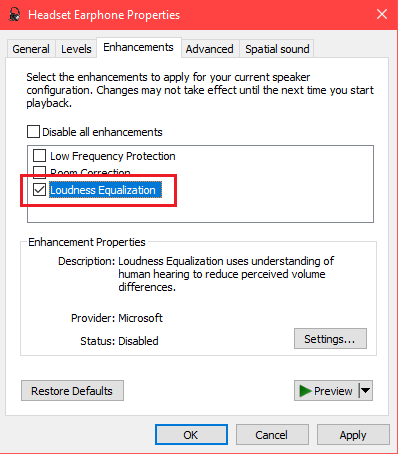Go to the Advanced tab

point(210,49)
